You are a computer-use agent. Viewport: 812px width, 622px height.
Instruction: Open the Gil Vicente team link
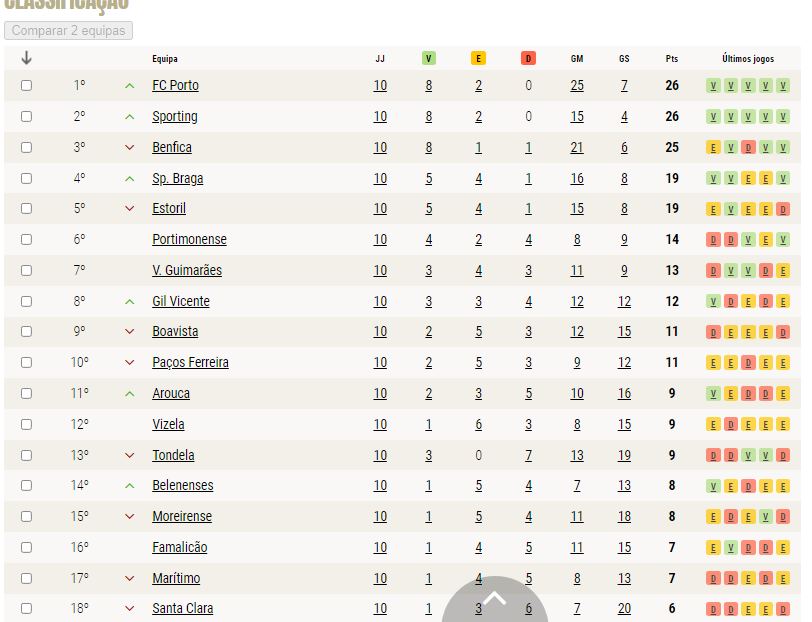(x=181, y=301)
